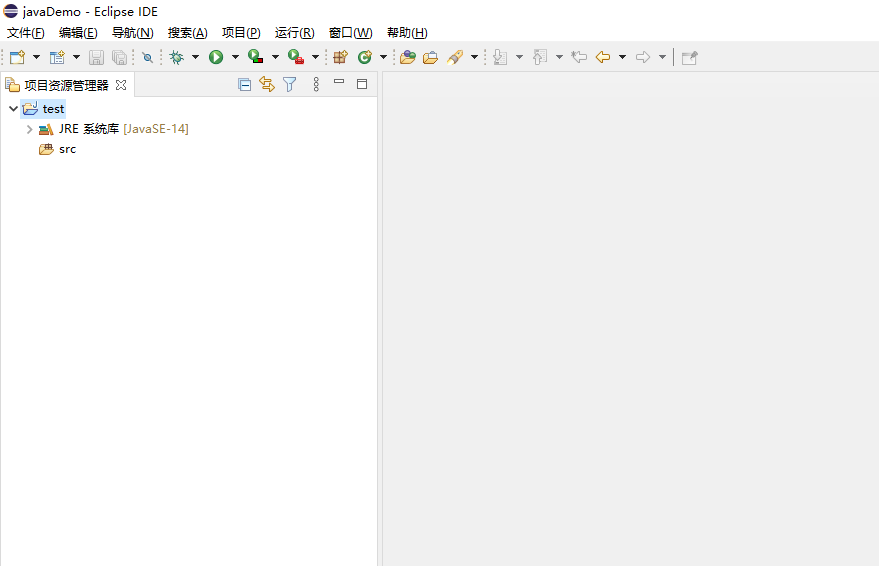This screenshot has width=879, height=566.
Task: Click the filter funnel icon
Action: point(290,85)
